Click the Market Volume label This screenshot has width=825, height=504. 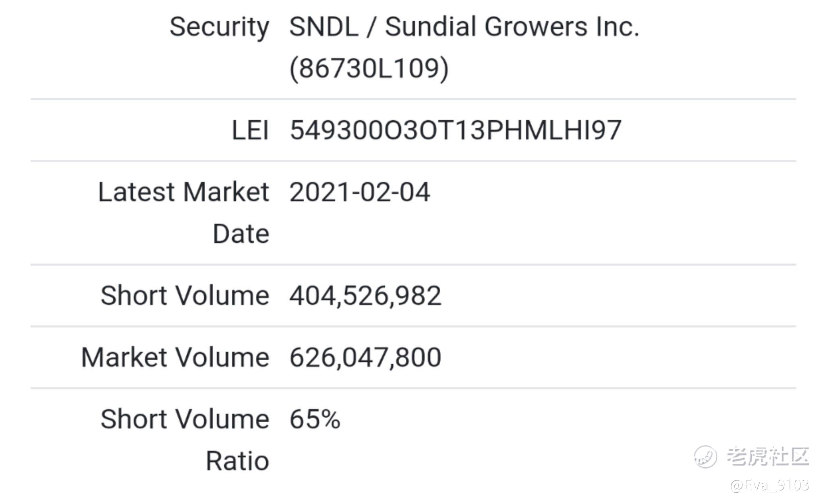[x=175, y=357]
